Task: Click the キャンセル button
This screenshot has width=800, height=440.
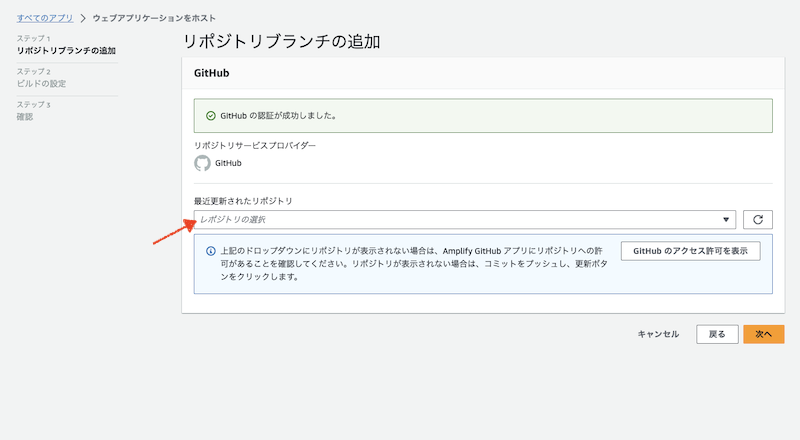Action: point(658,334)
